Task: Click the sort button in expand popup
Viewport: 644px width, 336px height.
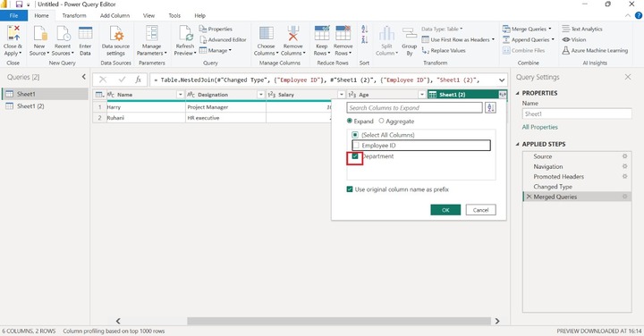Action: click(x=490, y=107)
